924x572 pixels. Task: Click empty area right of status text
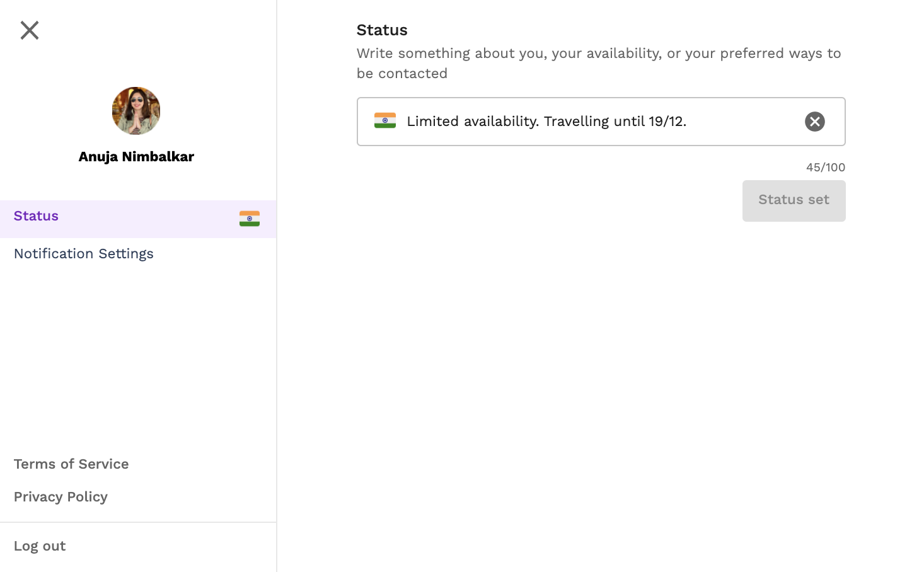(744, 122)
